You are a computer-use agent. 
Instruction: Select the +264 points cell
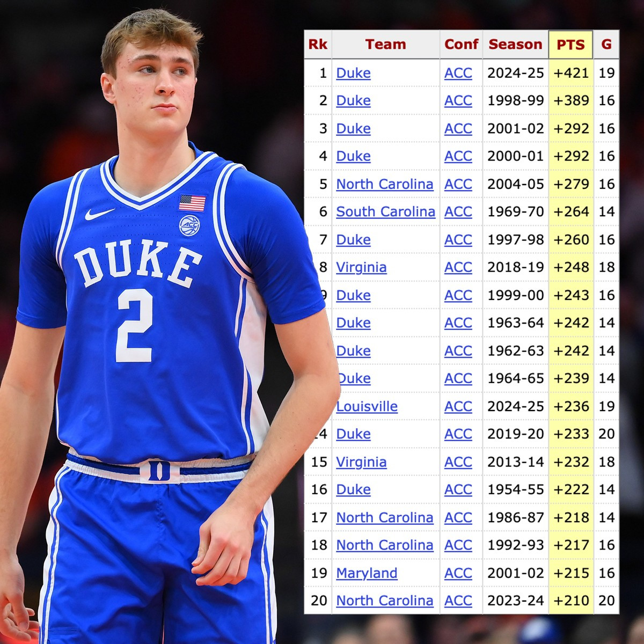(571, 212)
